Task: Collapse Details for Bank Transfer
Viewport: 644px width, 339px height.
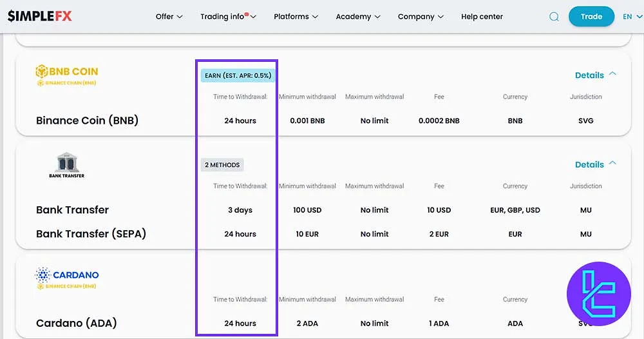Action: pos(595,164)
